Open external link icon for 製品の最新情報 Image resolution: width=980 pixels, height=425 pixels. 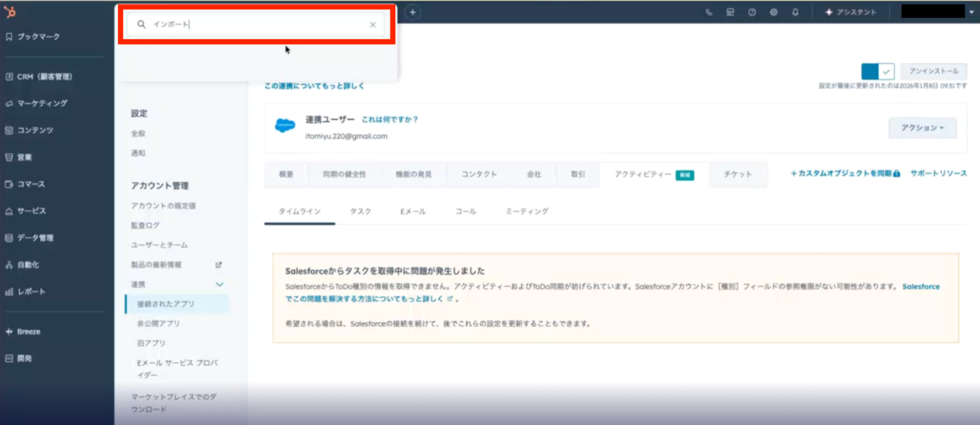coord(219,265)
